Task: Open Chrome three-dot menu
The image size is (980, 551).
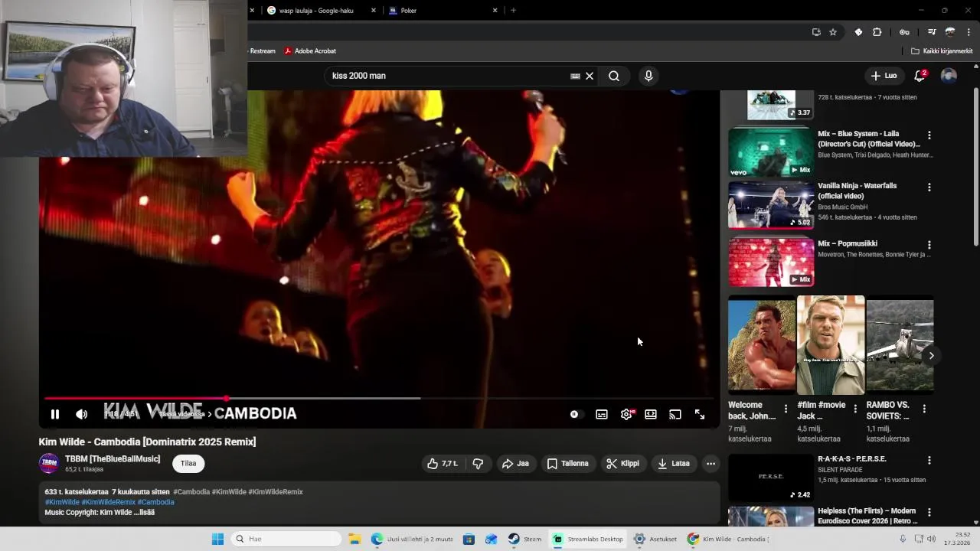Action: click(x=969, y=32)
